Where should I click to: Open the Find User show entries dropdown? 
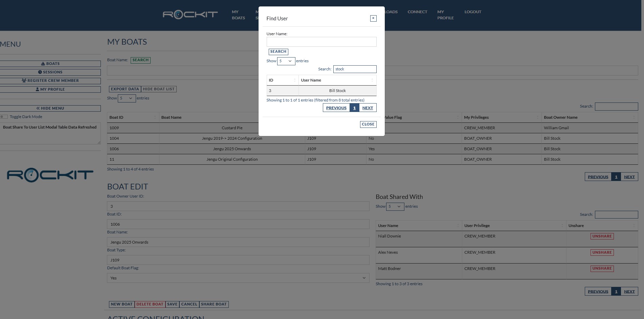(x=286, y=61)
